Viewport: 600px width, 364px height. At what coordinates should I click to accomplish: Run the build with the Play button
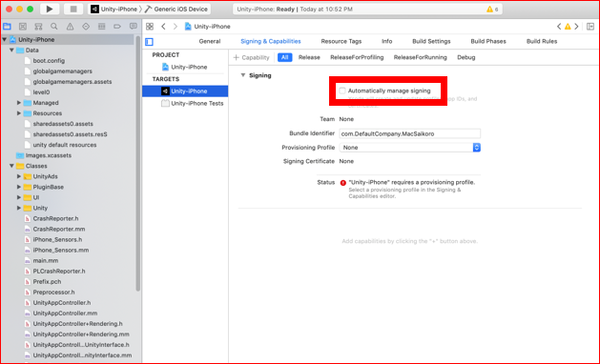(x=49, y=9)
